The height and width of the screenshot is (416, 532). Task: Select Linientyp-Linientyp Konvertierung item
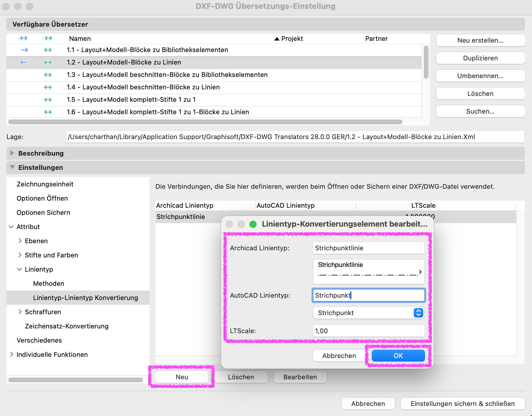pyautogui.click(x=78, y=298)
